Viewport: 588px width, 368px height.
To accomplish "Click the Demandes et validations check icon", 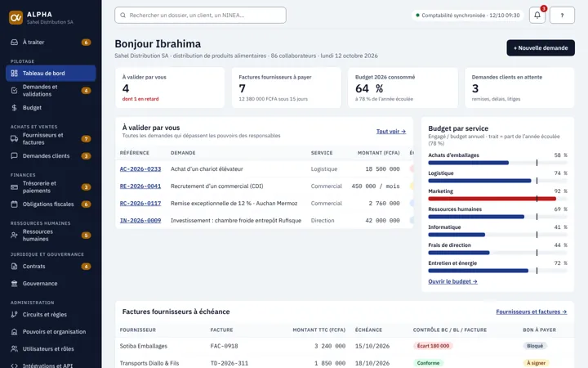I will coord(14,91).
